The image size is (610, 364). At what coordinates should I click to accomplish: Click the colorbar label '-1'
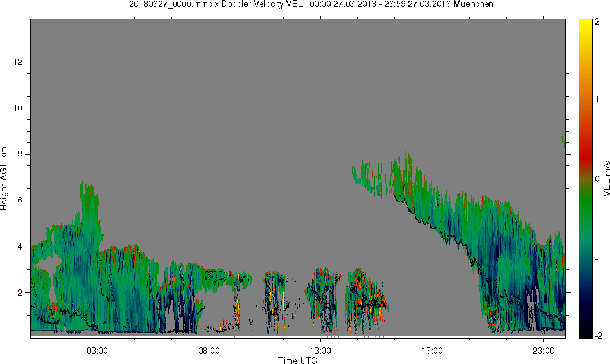click(x=598, y=259)
